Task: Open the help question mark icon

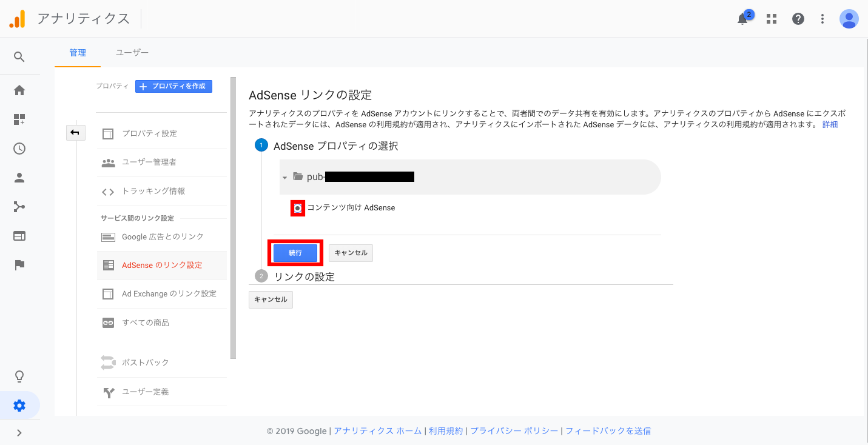Action: point(798,19)
